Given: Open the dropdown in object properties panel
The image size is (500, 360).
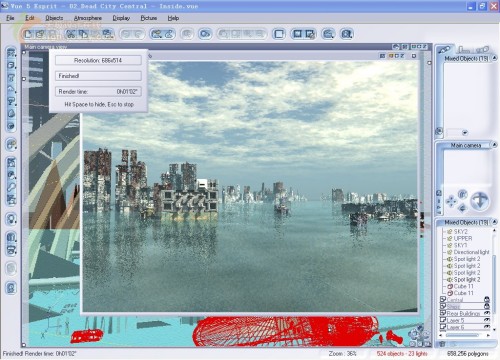Looking at the screenshot, I should point(464,132).
